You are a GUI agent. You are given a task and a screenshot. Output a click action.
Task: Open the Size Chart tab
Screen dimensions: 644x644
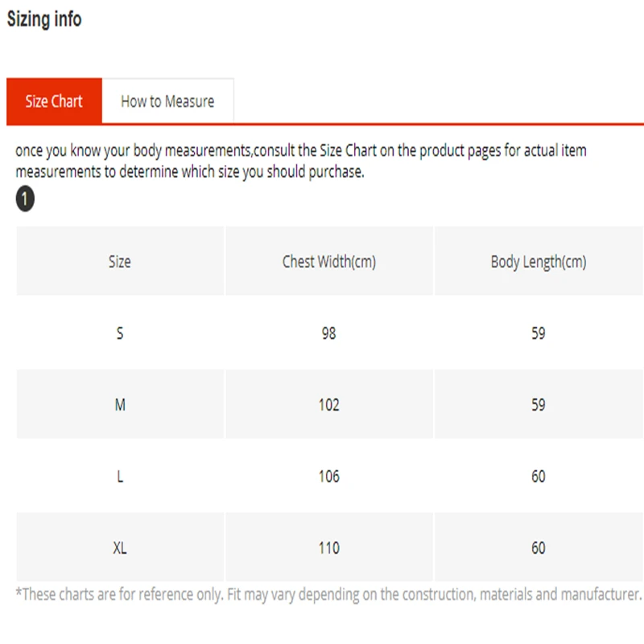54,101
